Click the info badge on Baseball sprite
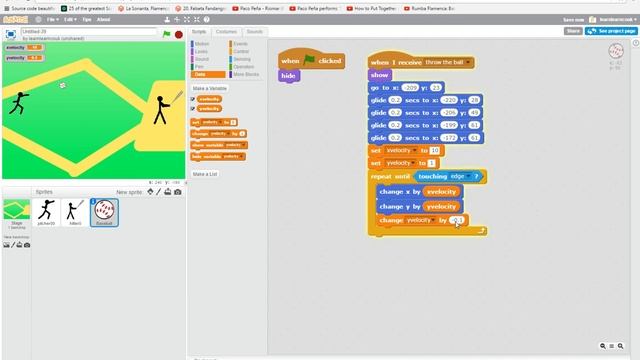Image resolution: width=640 pixels, height=360 pixels. (93, 201)
